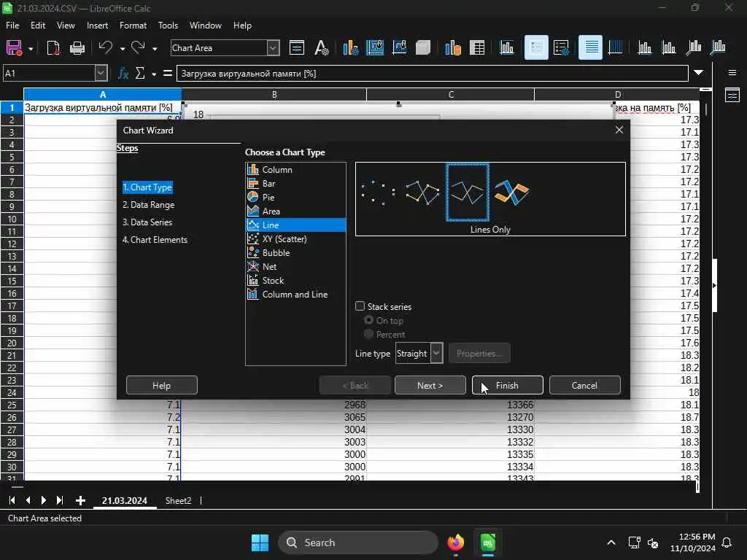
Task: Click the Y Axis icon in toolbar
Action: (668, 47)
